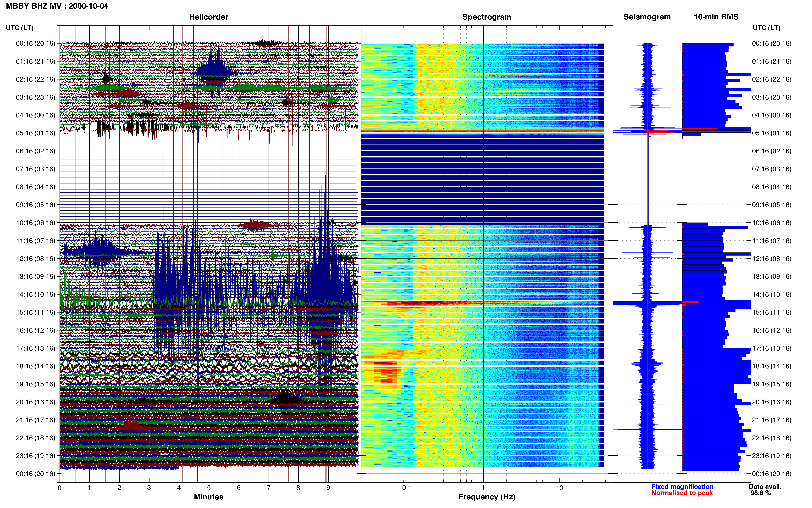Click the left 'UTC (LT)' axis label

click(20, 28)
